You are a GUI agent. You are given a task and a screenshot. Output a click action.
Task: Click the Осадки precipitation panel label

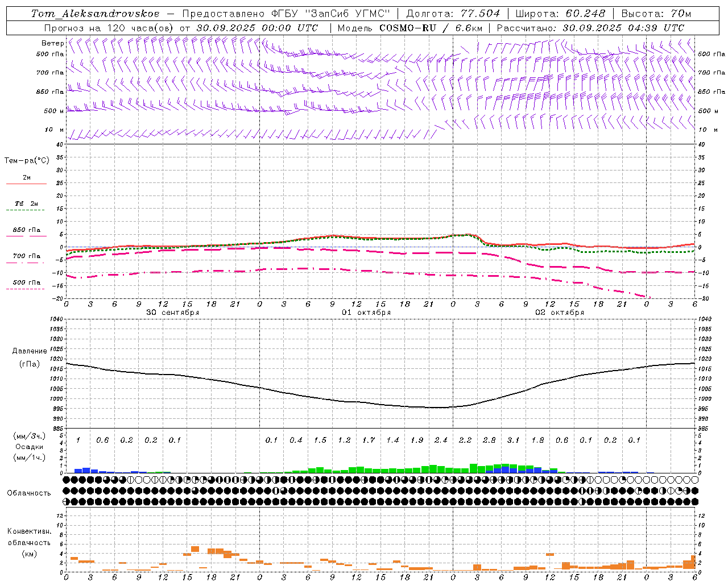tap(30, 447)
